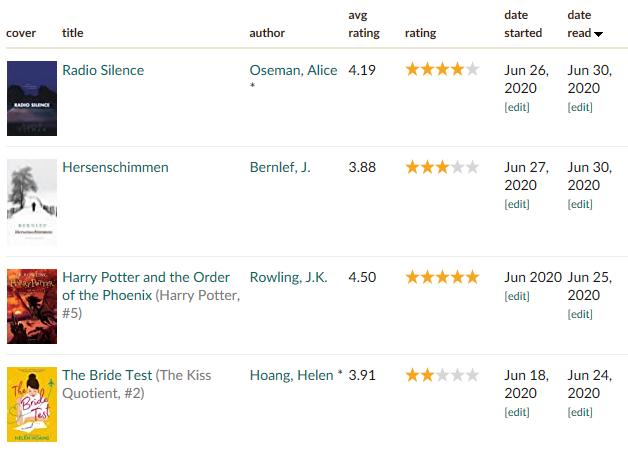
Task: Set The Bride Test rating to three stars
Action: pos(443,375)
